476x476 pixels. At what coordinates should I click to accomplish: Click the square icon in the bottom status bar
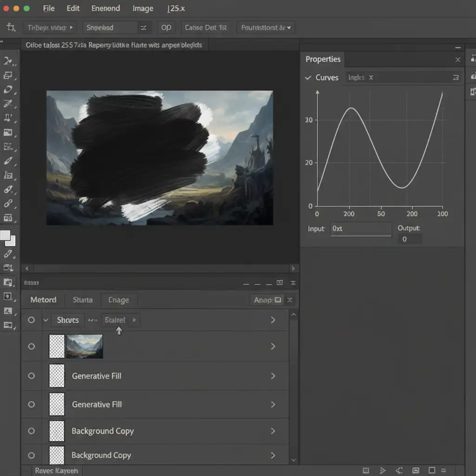pos(432,470)
